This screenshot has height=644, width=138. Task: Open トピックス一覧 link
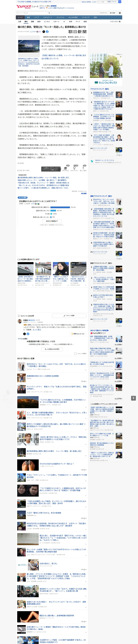click(115, 21)
